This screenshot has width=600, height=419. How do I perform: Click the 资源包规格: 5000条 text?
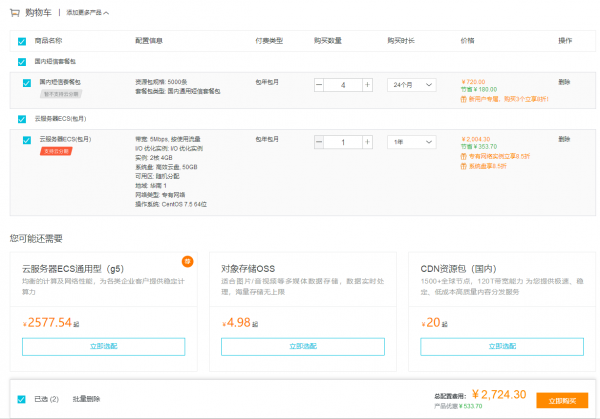click(x=161, y=82)
